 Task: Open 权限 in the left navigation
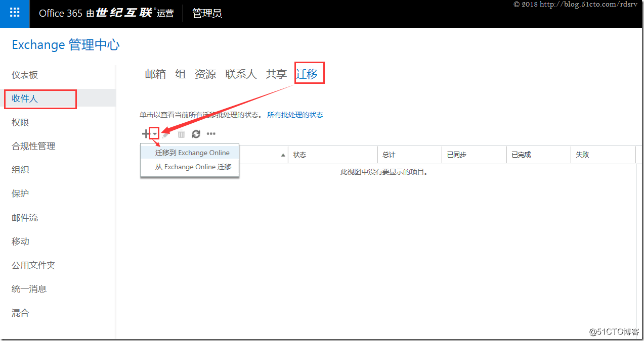click(x=20, y=122)
